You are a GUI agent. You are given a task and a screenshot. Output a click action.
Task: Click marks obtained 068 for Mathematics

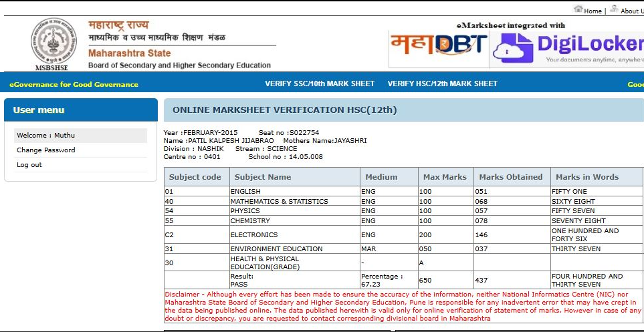pos(512,201)
